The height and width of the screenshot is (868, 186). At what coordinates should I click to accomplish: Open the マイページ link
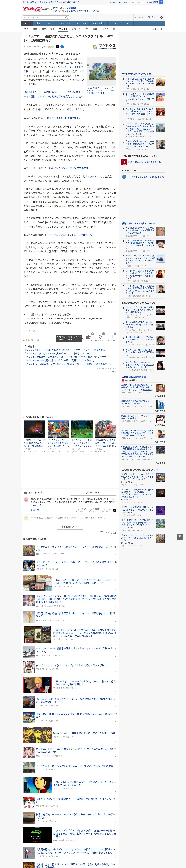(x=139, y=17)
